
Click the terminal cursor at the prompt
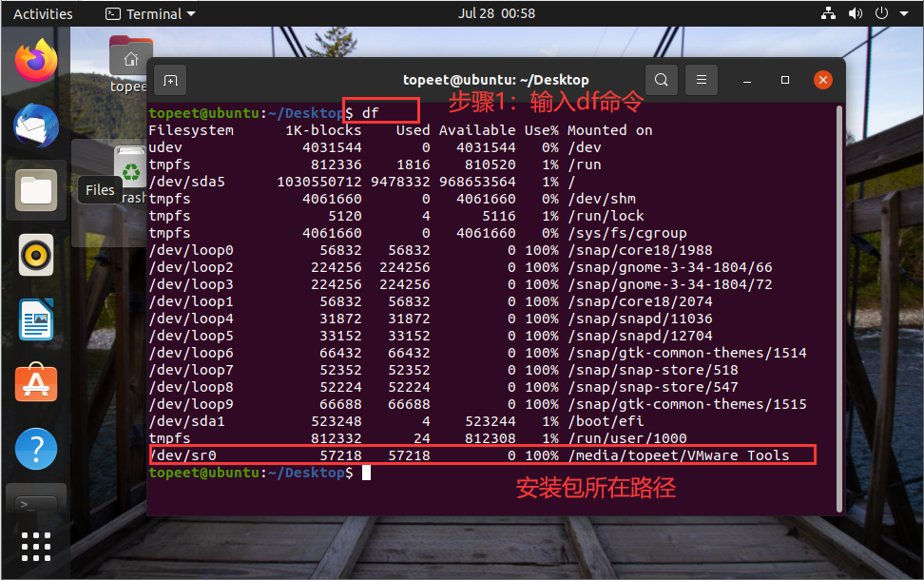coord(366,473)
